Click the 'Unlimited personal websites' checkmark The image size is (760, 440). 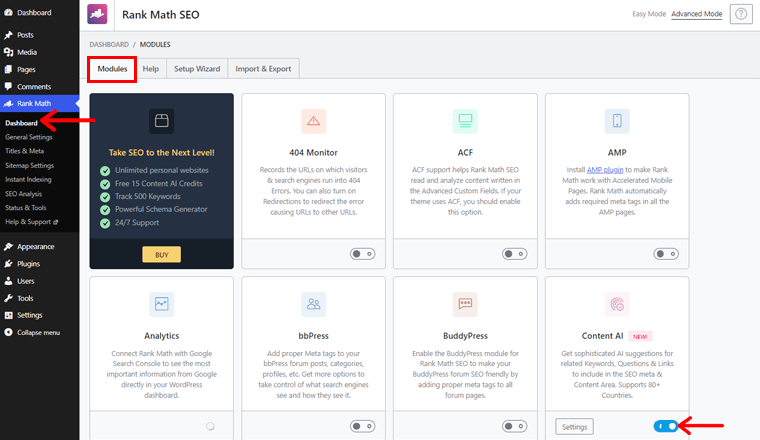[105, 171]
